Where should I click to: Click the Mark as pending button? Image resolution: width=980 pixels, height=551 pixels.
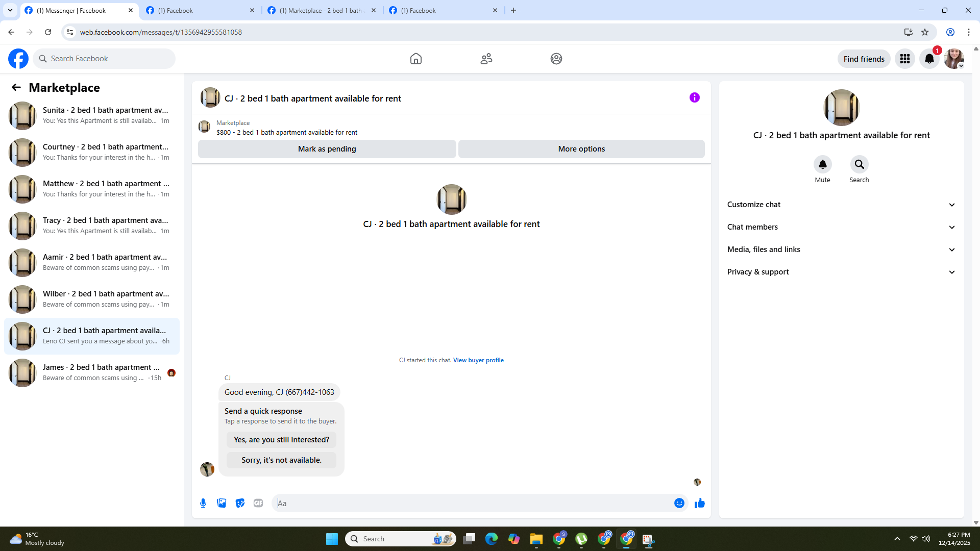[x=327, y=149]
